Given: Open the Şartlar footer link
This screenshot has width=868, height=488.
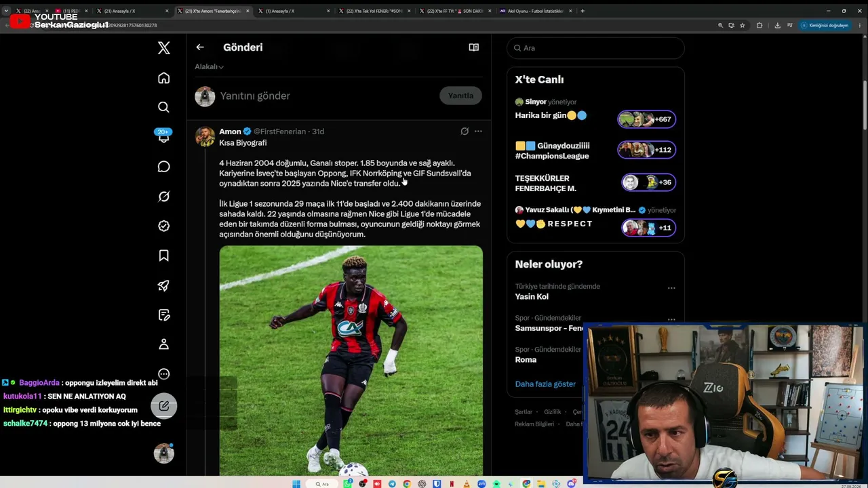Looking at the screenshot, I should point(524,412).
